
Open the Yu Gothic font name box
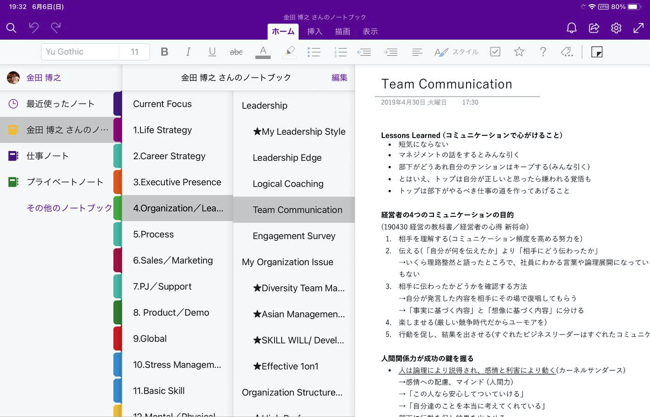tap(80, 52)
